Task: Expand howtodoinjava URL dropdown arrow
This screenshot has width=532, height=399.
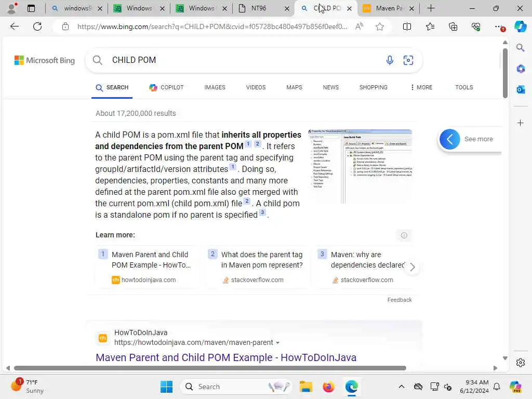Action: coord(277,343)
